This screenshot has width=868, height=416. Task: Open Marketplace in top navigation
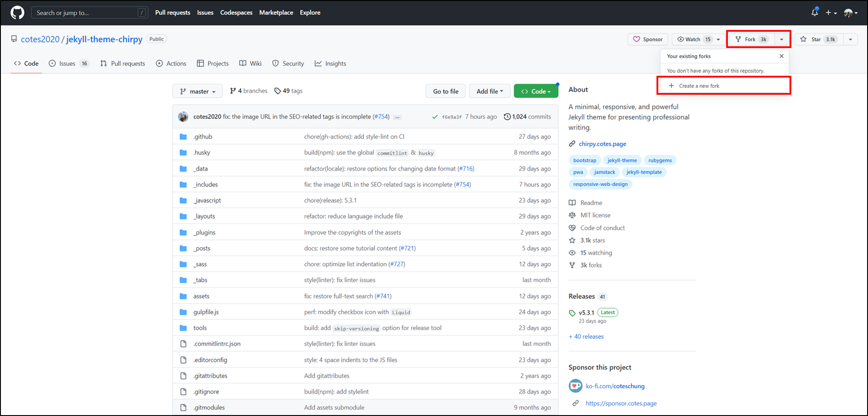click(276, 12)
